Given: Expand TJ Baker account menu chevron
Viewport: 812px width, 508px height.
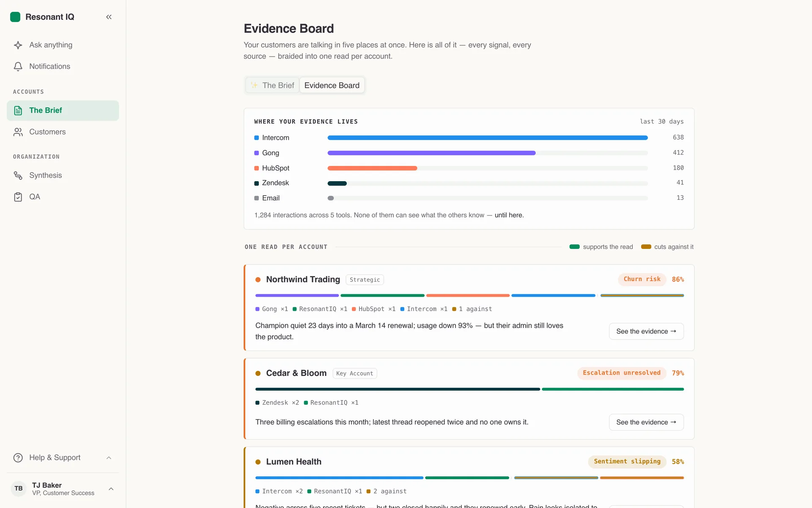Looking at the screenshot, I should click(x=111, y=489).
